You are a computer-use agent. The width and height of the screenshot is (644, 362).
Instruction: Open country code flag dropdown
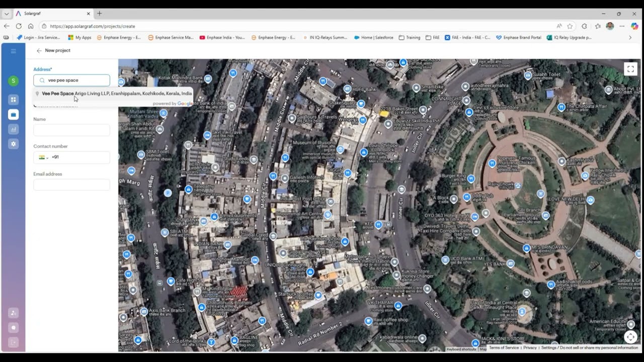coord(44,157)
